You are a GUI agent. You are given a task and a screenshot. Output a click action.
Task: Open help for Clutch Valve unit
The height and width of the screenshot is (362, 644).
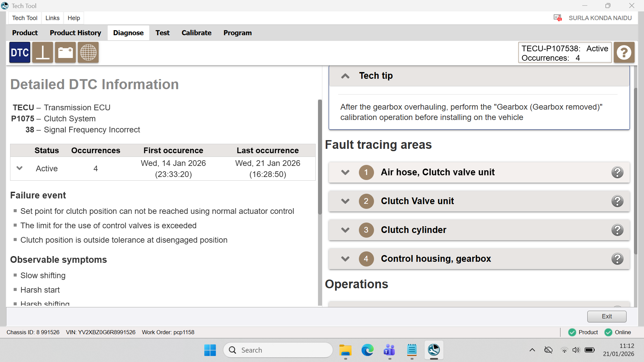coord(617,201)
